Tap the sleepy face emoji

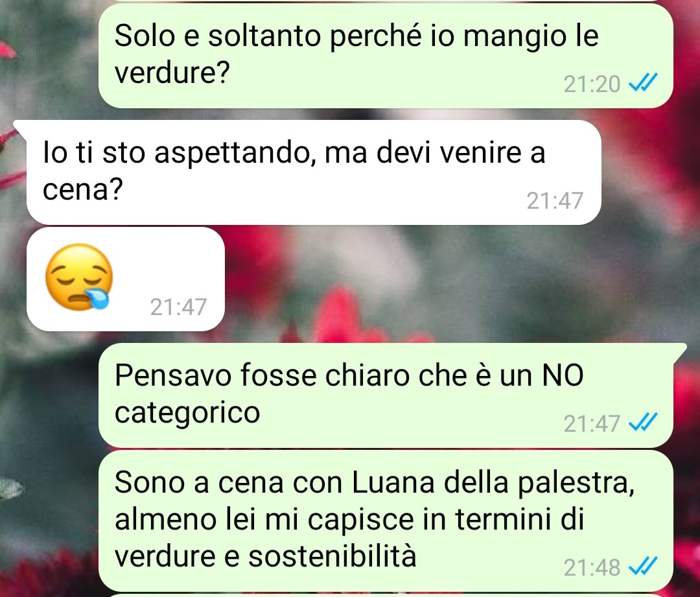pos(78,277)
